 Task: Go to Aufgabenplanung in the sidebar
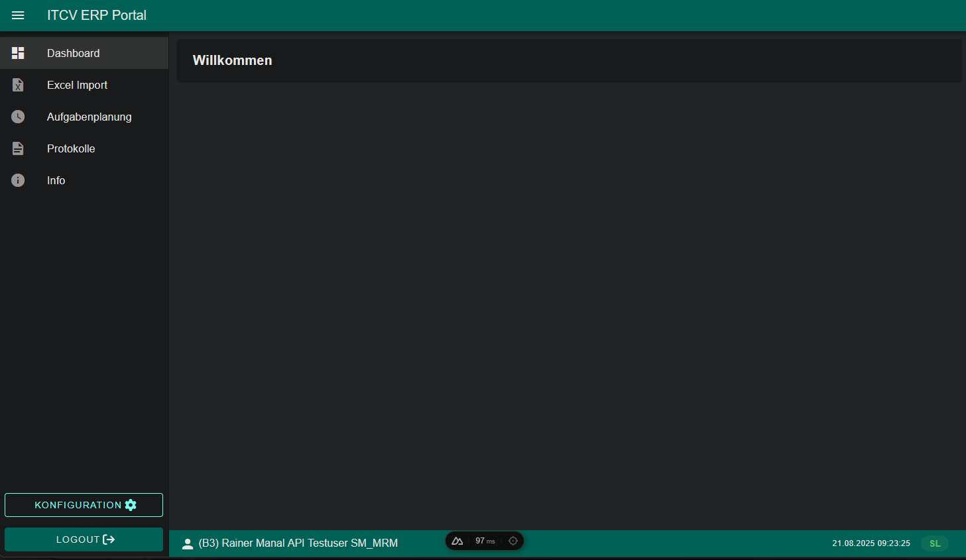(89, 117)
